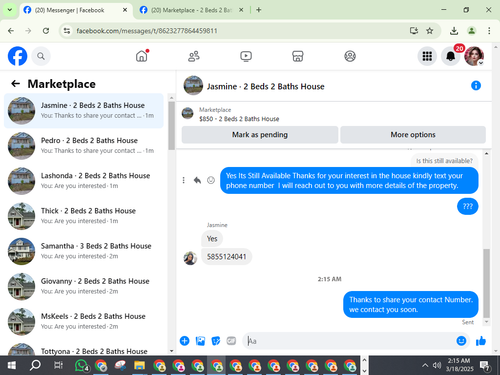Open the Video (Watch) icon
The height and width of the screenshot is (375, 500).
coord(246,56)
